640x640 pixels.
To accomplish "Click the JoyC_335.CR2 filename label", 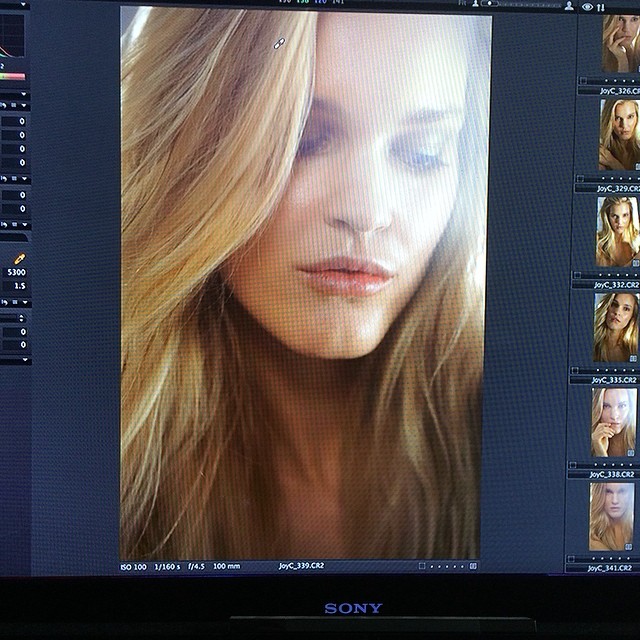I will (614, 380).
